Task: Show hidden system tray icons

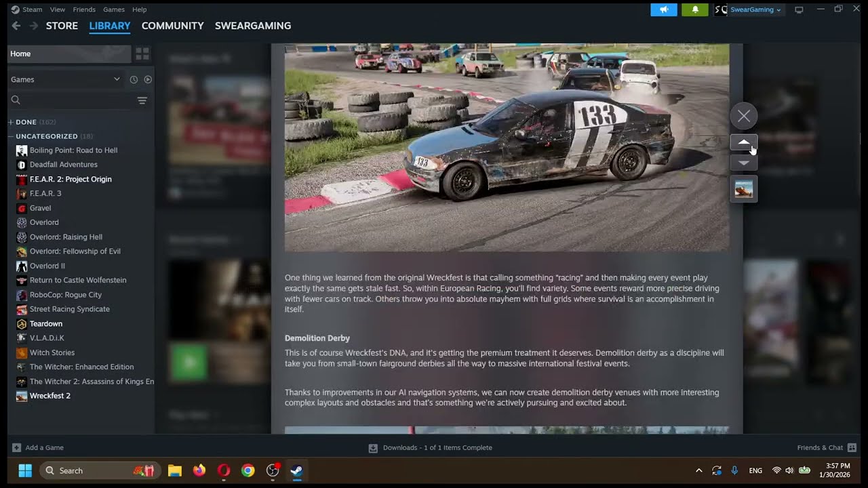Action: point(699,470)
